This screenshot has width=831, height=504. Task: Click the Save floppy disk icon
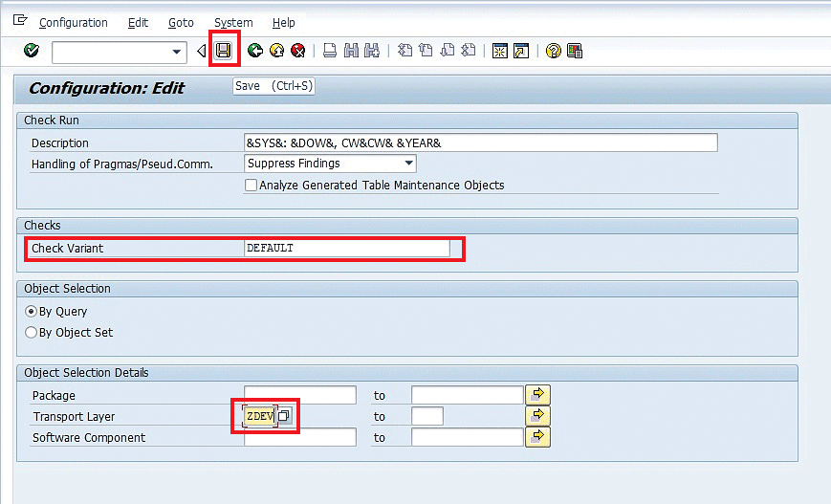(x=223, y=51)
